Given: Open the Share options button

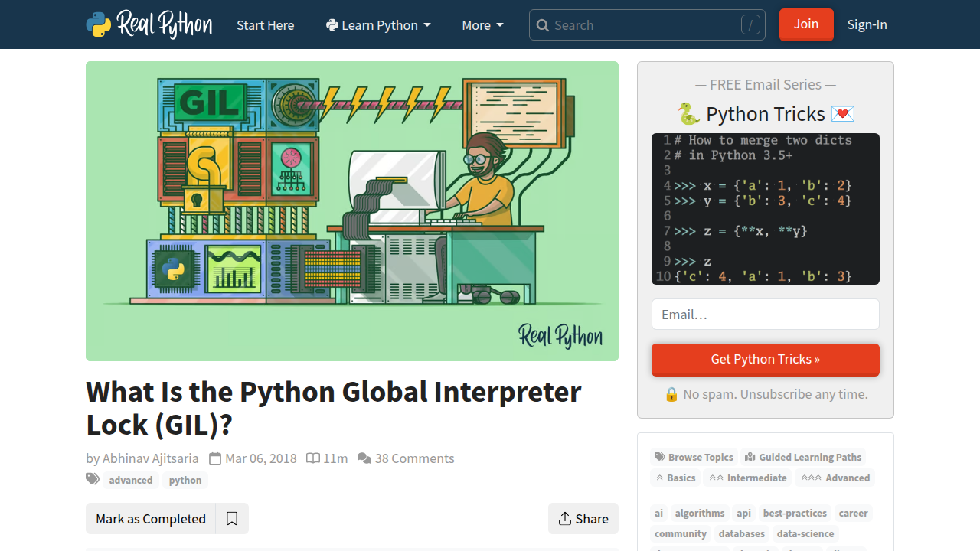Looking at the screenshot, I should (x=583, y=519).
